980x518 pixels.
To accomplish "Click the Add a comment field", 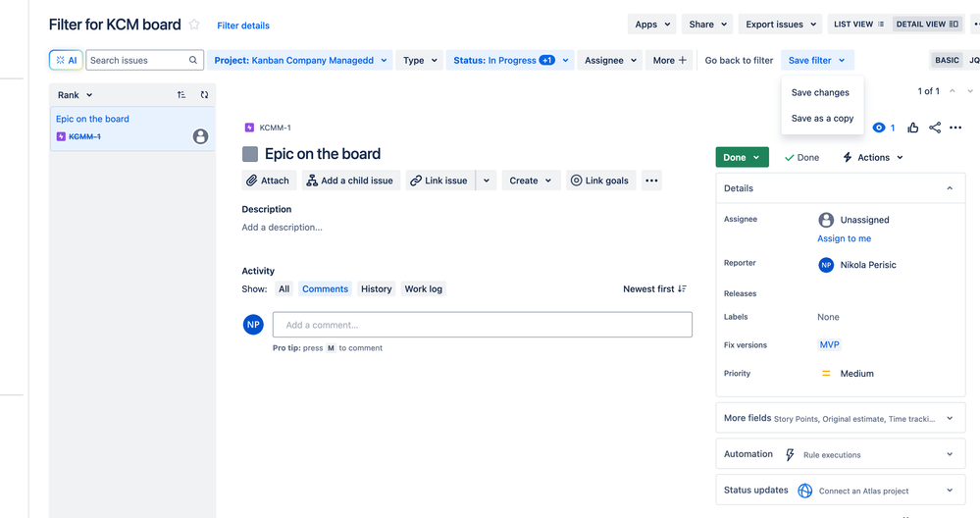I will 483,325.
